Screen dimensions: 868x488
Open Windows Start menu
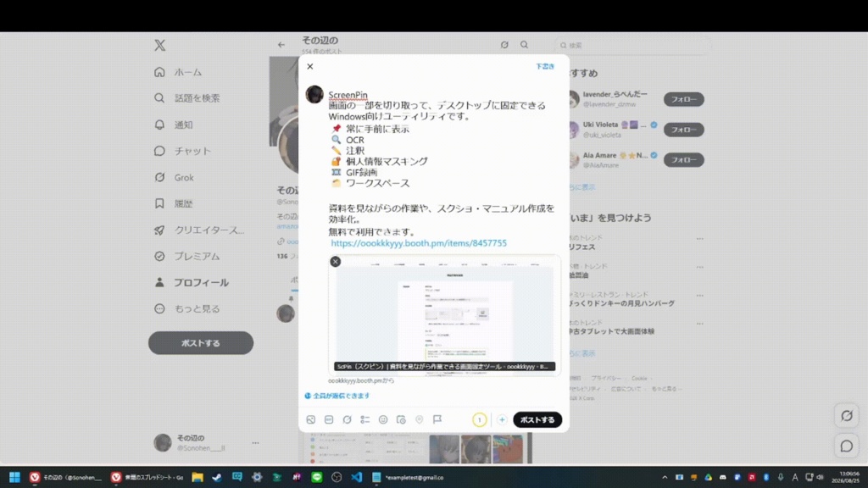tap(15, 477)
